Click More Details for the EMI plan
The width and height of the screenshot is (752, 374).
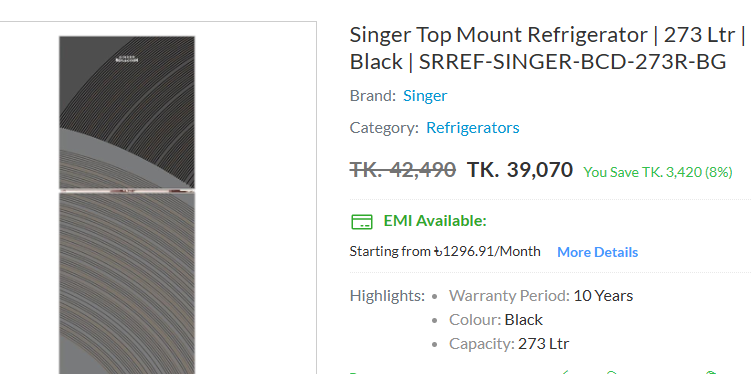point(597,252)
